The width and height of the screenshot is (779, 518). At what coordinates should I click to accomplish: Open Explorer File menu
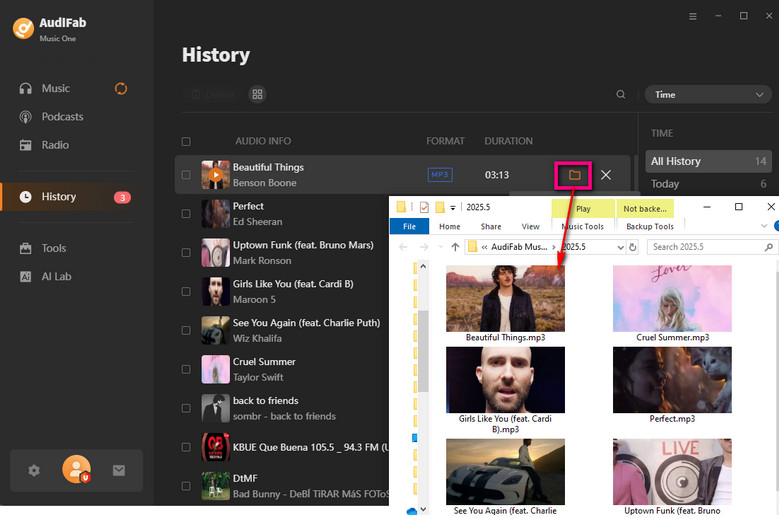coord(409,226)
